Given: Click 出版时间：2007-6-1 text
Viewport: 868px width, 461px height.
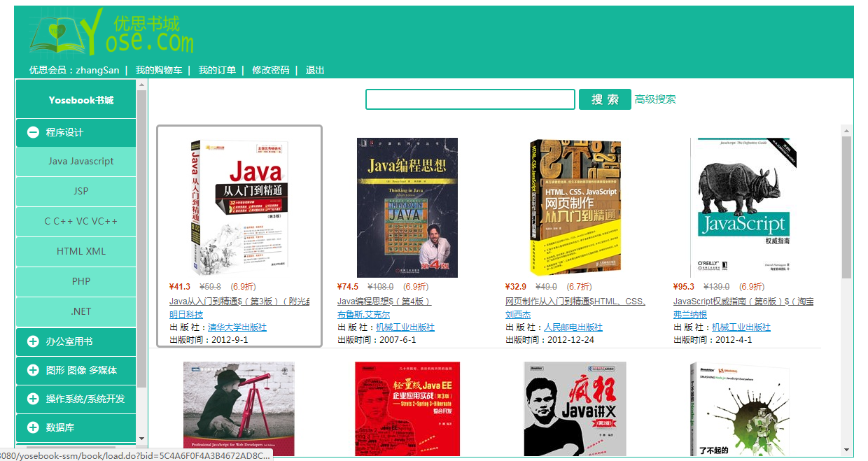Looking at the screenshot, I should point(377,340).
